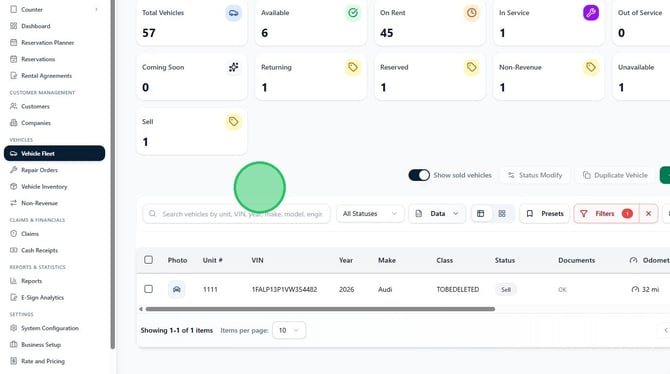The image size is (670, 374).
Task: Click the Reserved tag icon
Action: pos(472,67)
